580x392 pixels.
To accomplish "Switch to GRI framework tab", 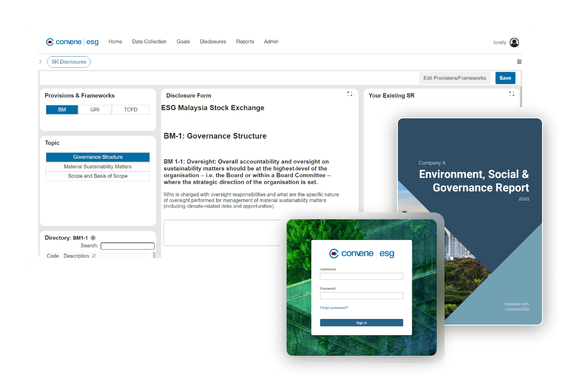I will [95, 110].
